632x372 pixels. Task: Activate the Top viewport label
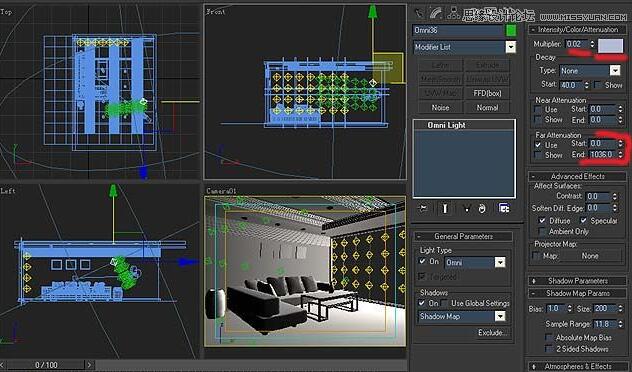[6, 12]
